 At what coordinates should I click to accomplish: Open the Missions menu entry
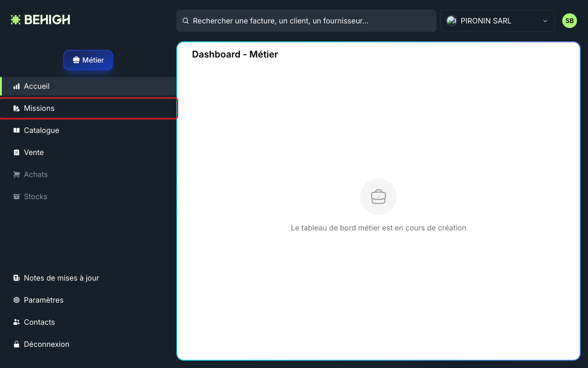[x=88, y=108]
